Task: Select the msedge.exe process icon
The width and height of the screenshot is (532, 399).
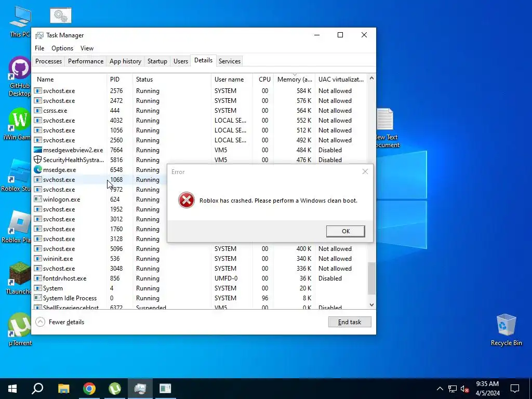Action: click(x=37, y=170)
